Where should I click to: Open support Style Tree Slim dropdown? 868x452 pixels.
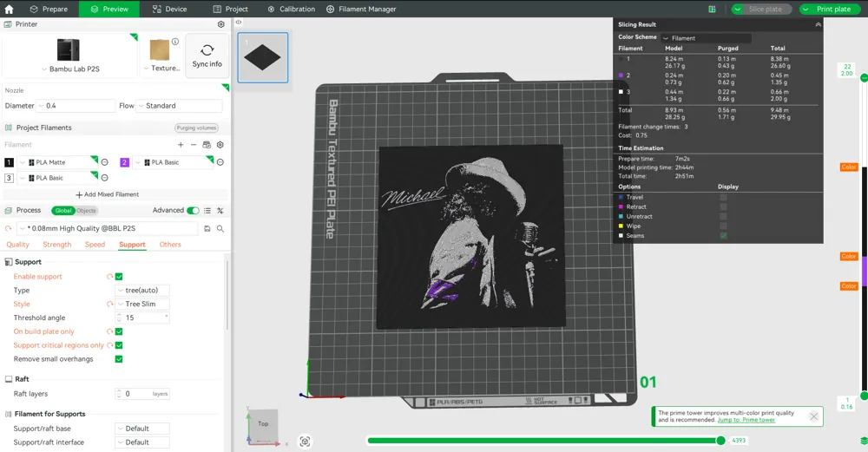click(x=142, y=305)
